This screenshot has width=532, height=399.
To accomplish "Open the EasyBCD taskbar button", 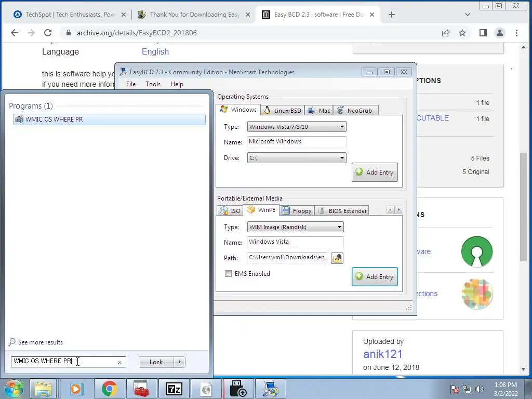I will 270,389.
